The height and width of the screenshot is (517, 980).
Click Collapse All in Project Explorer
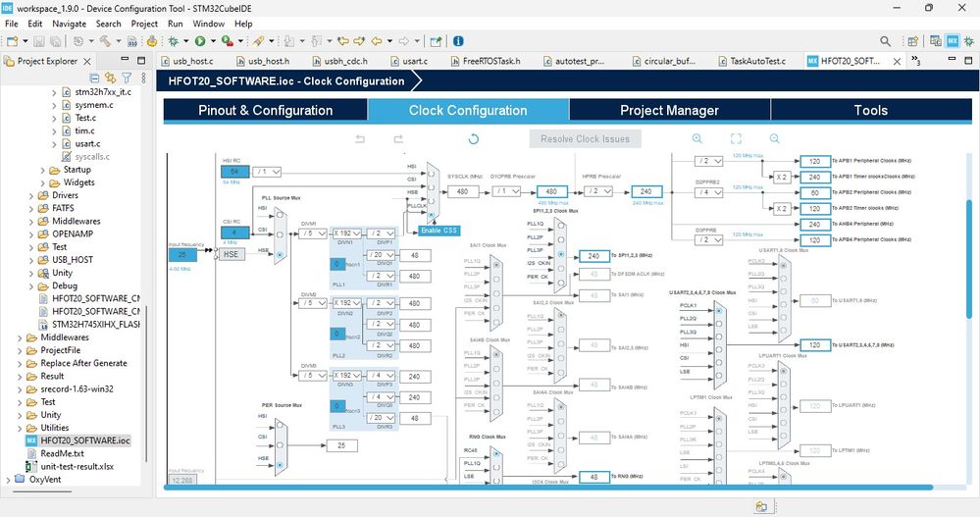pyautogui.click(x=94, y=78)
